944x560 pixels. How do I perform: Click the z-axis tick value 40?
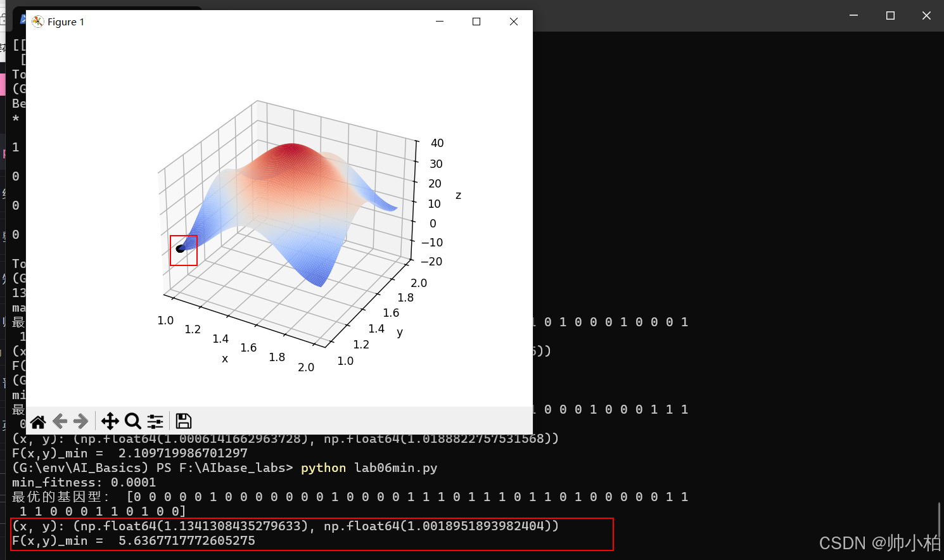[437, 143]
